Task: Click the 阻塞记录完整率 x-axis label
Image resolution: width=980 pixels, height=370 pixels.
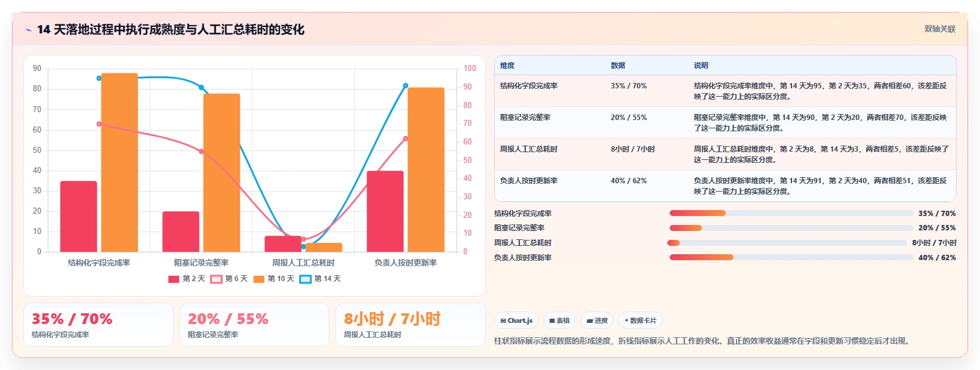Action: click(201, 263)
